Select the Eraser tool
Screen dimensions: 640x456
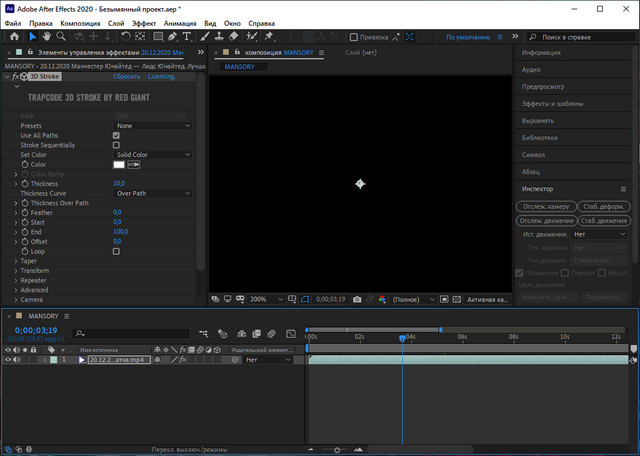[x=233, y=36]
